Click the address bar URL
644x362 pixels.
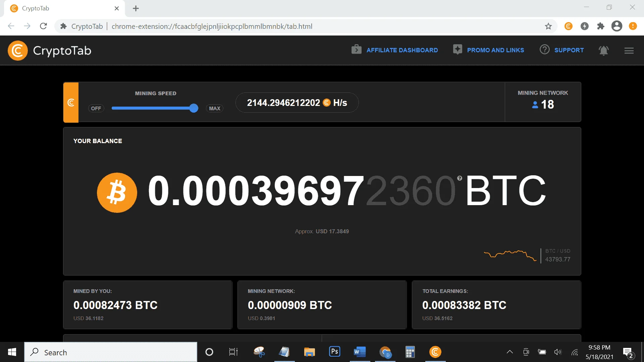(x=212, y=26)
